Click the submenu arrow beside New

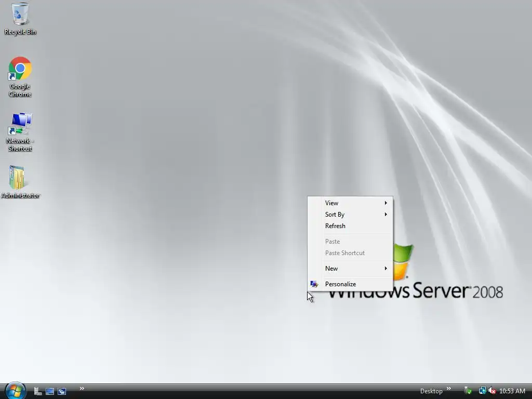[x=386, y=269]
